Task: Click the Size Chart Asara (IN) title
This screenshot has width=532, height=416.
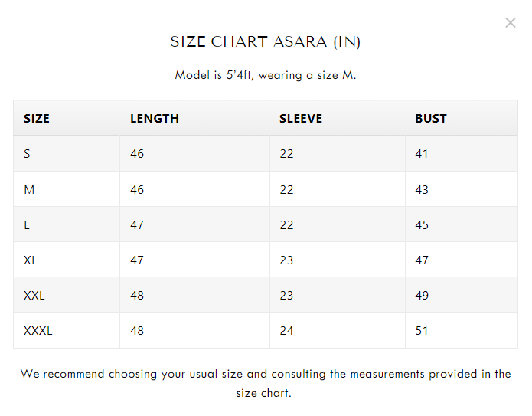Action: coord(266,42)
